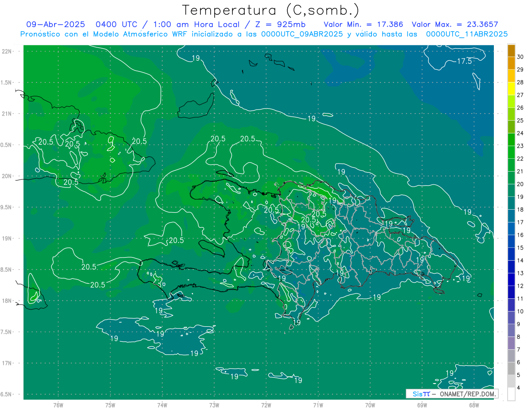Click the legend value '20'
Image resolution: width=532 pixels, height=411 pixels.
[520, 184]
